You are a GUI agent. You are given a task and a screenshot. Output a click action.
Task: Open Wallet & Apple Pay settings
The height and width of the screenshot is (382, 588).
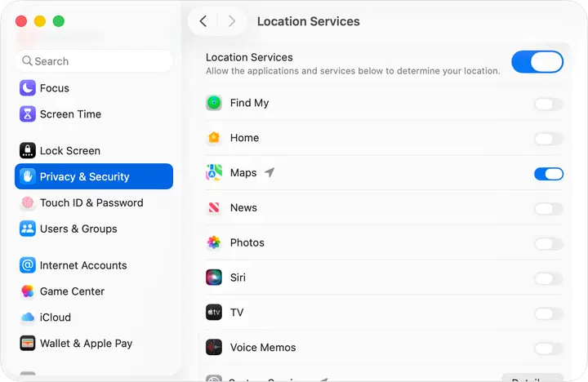86,344
